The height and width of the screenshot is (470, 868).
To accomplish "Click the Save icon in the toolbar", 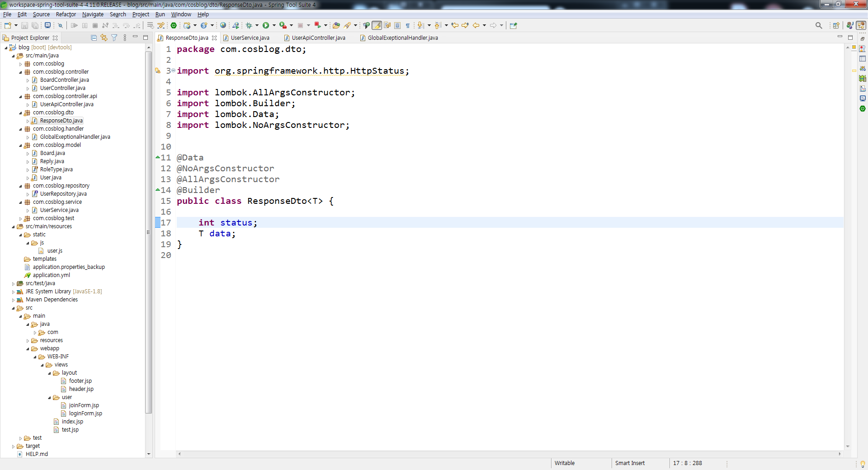I will click(25, 25).
